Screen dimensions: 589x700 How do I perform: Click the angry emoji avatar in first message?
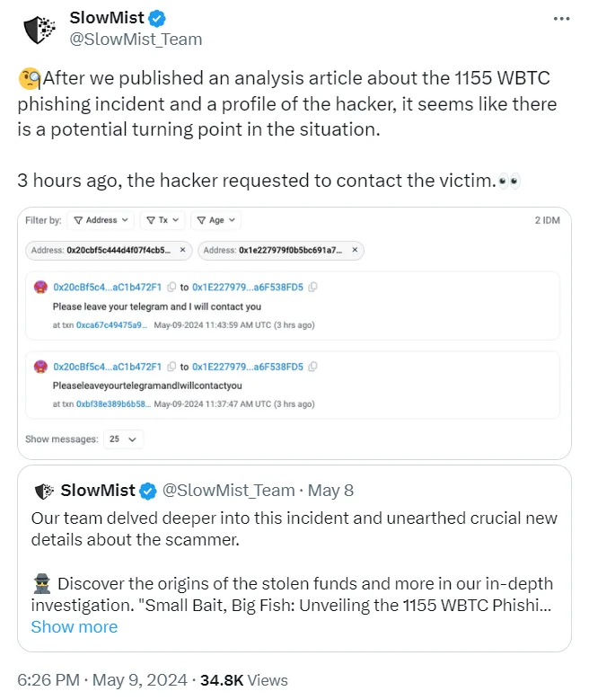(40, 288)
